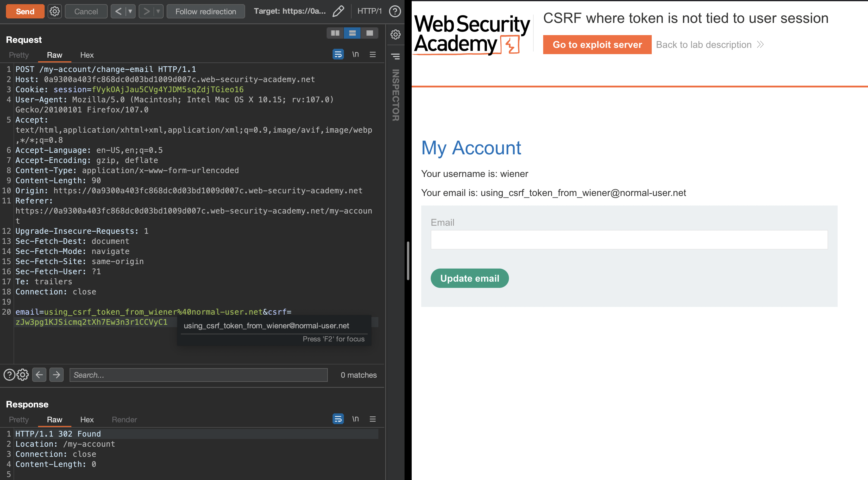Open search settings gear in request panel

click(23, 374)
